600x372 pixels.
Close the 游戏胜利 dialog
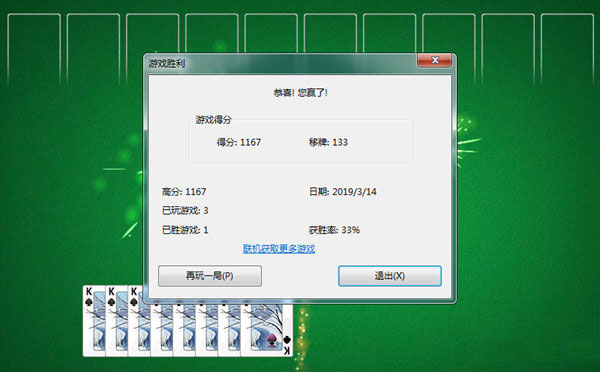coord(434,60)
